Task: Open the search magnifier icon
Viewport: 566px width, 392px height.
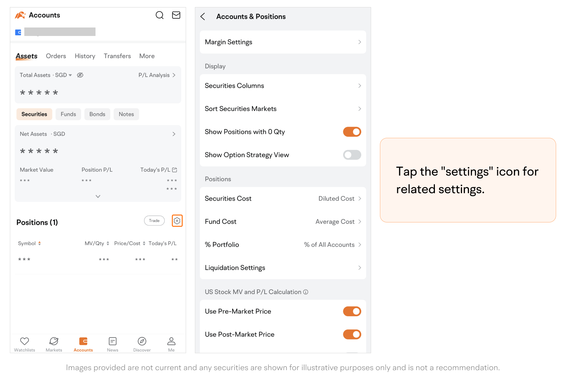Action: (160, 15)
